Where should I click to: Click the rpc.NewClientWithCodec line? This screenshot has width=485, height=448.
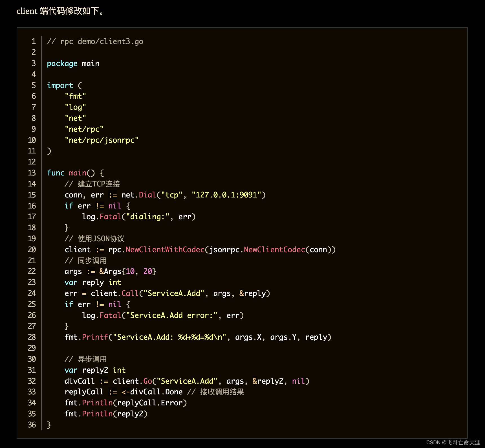pyautogui.click(x=200, y=250)
